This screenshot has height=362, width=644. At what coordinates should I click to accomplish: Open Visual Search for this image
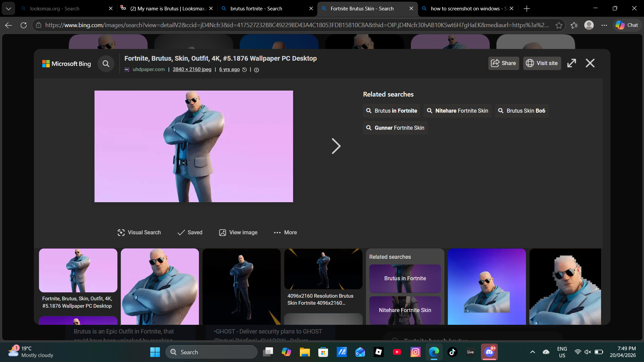point(139,233)
